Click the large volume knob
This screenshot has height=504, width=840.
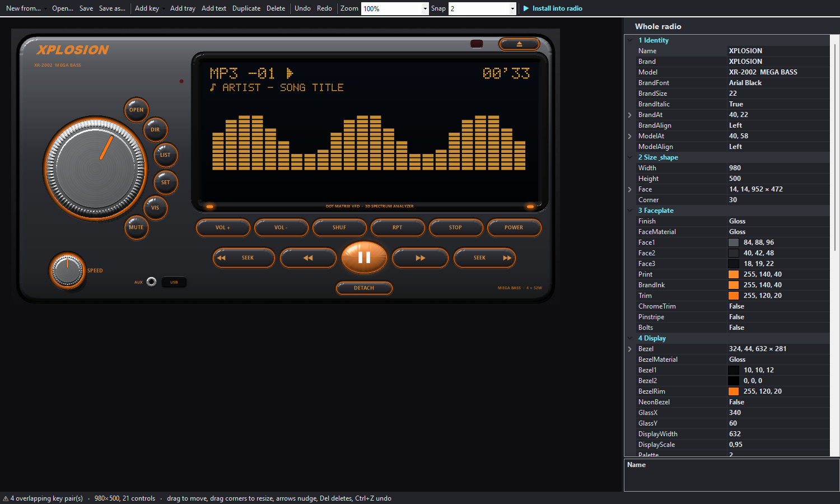click(x=95, y=168)
